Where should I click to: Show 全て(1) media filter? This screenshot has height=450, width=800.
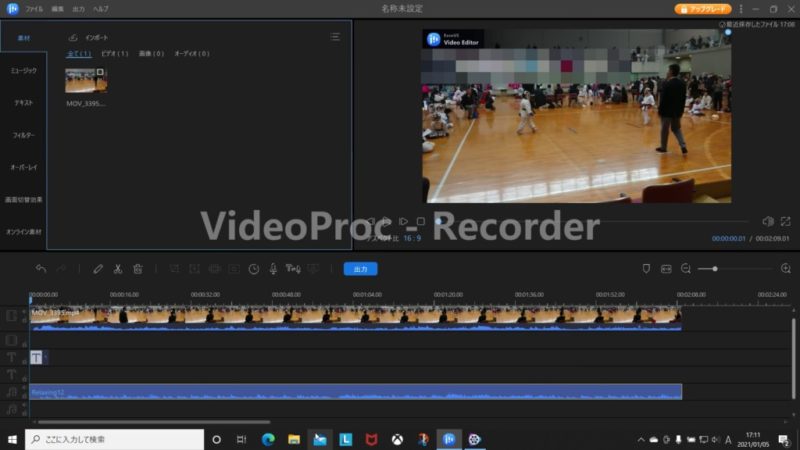[79, 53]
